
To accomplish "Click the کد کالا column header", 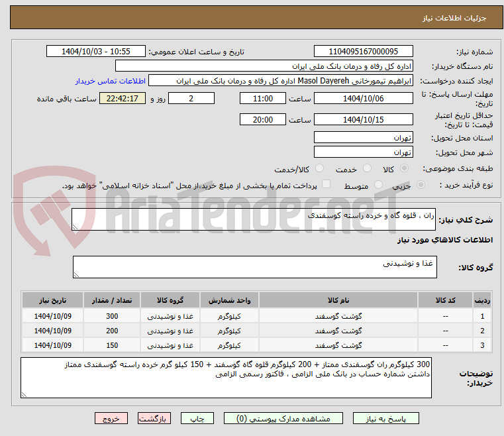I will coord(445,300).
